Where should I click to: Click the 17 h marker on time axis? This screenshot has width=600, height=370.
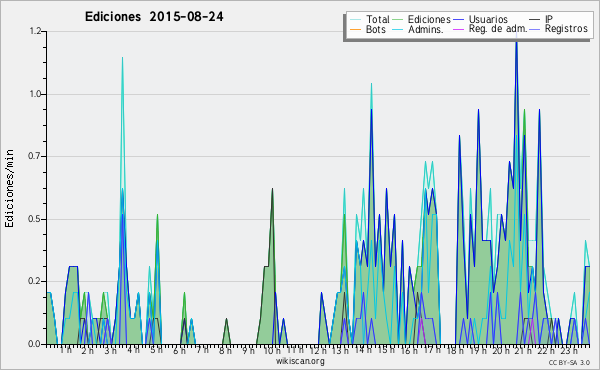(432, 350)
